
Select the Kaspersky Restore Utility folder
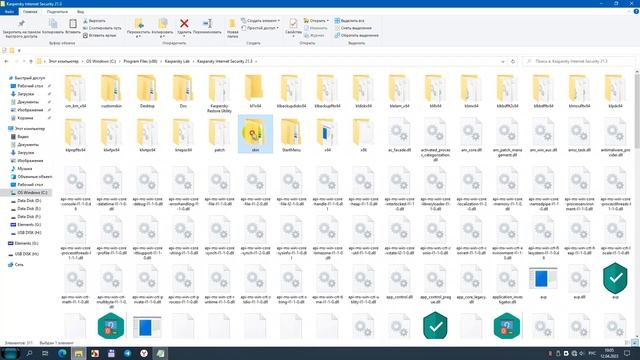point(219,93)
